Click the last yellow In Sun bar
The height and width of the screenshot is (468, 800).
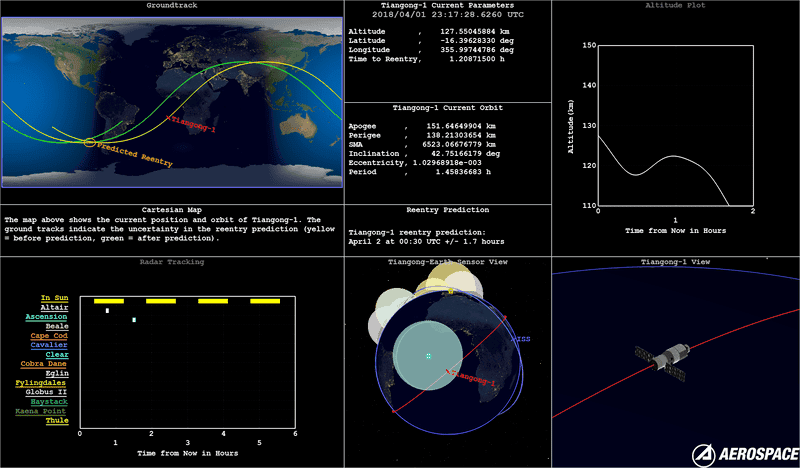265,301
